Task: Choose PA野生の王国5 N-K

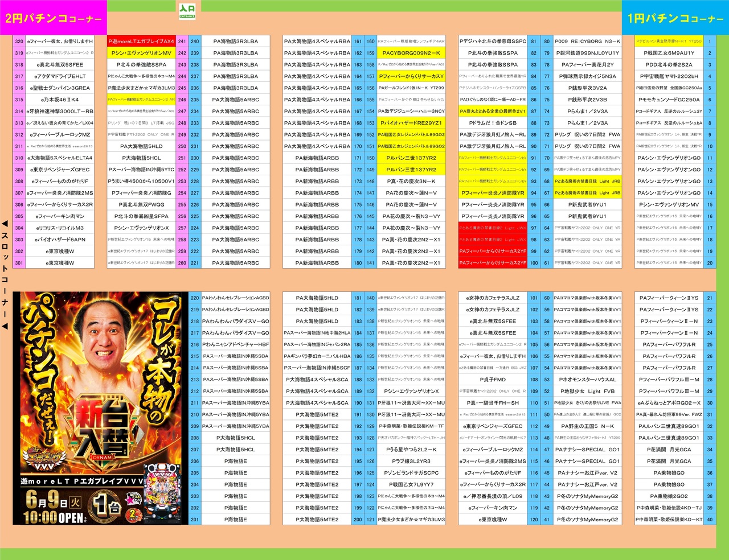Action: click(x=587, y=426)
